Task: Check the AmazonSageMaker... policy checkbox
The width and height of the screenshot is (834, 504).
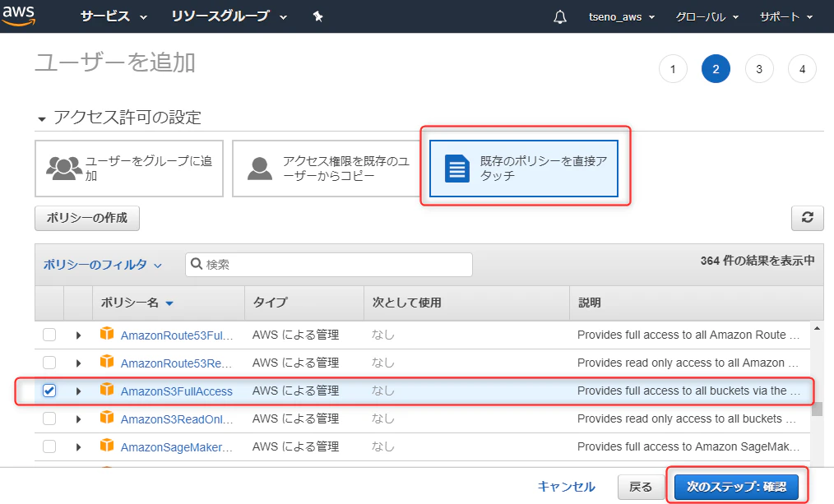Action: point(49,446)
